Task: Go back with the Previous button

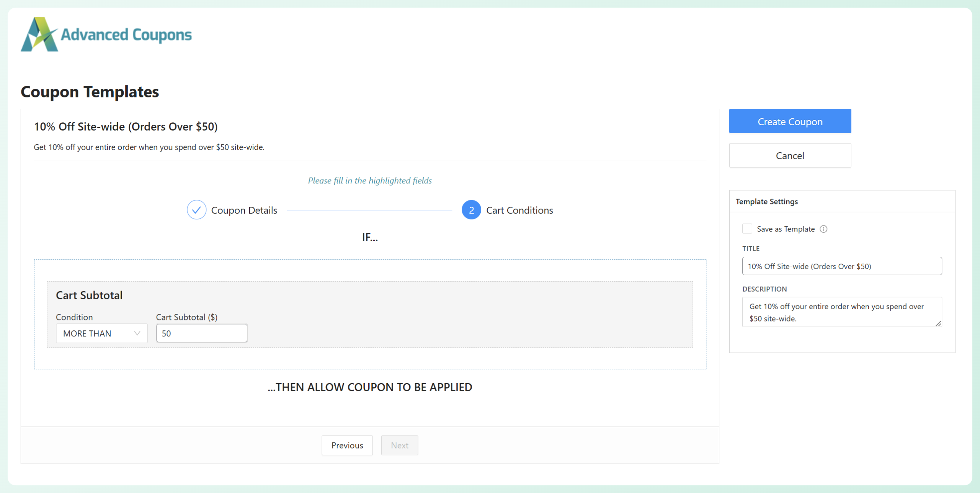Action: pos(347,445)
